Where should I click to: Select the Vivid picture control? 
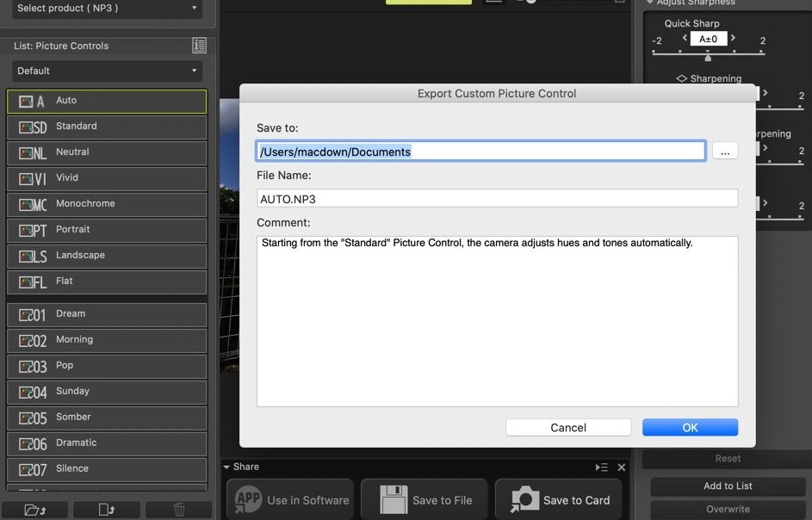pyautogui.click(x=107, y=178)
